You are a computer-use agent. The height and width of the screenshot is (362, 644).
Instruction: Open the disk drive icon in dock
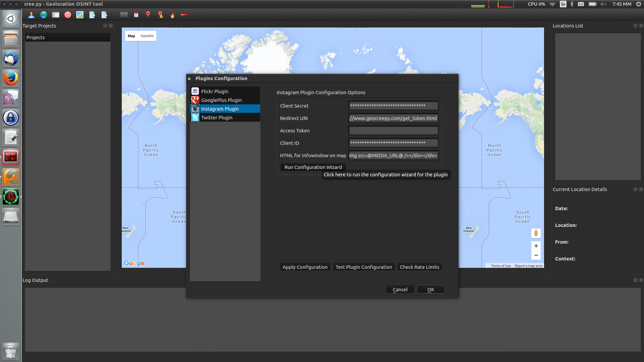11,217
